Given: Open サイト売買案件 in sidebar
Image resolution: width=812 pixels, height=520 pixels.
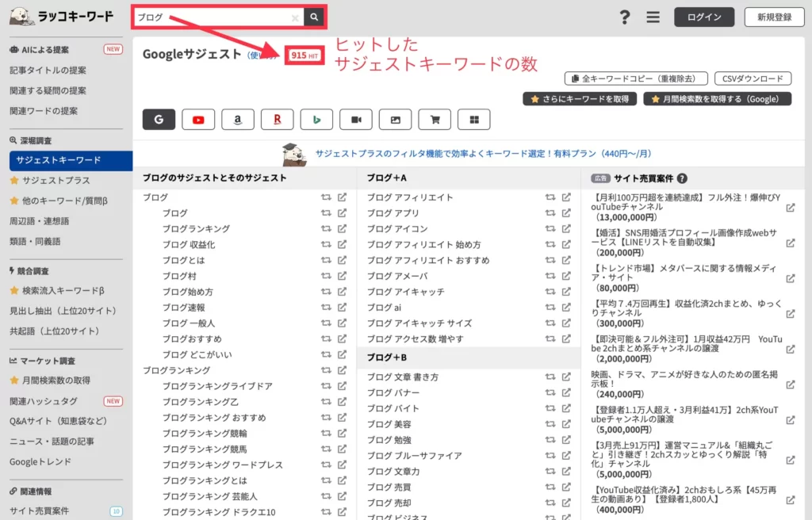Looking at the screenshot, I should pos(40,511).
